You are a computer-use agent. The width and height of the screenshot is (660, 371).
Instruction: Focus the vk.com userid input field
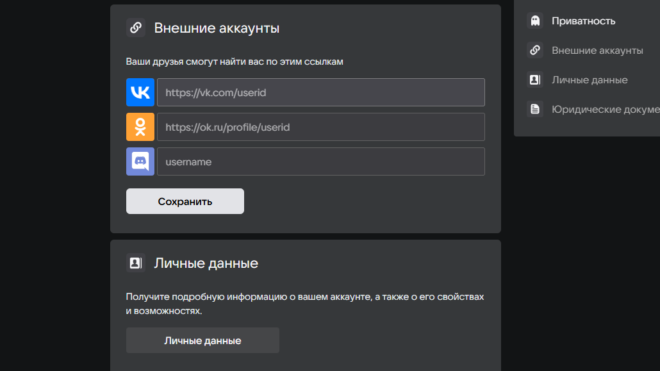coord(321,92)
